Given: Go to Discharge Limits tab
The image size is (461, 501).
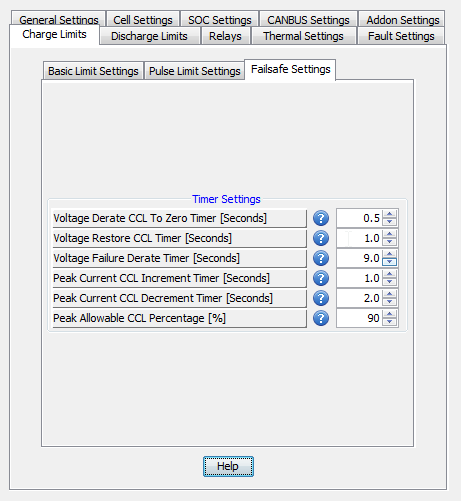Looking at the screenshot, I should 149,36.
